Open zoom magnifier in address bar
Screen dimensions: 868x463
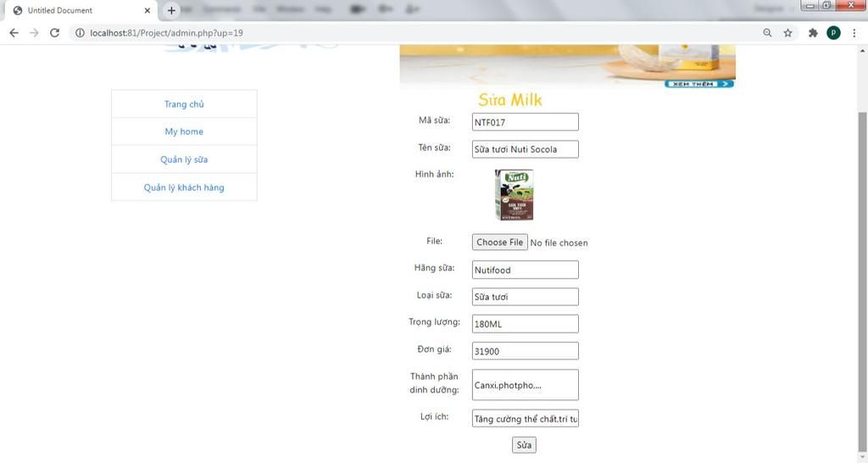point(767,33)
